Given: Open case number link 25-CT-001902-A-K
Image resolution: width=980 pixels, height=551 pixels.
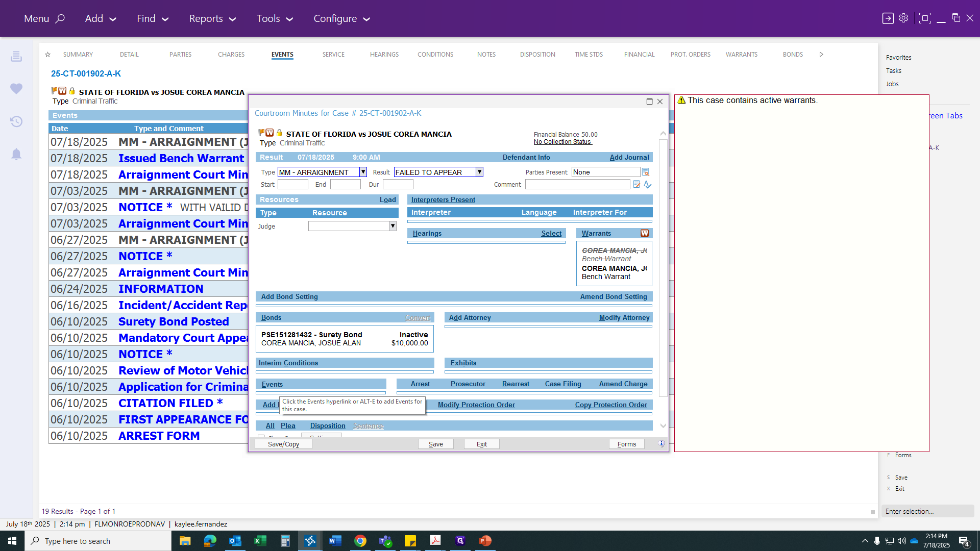Looking at the screenshot, I should [86, 73].
